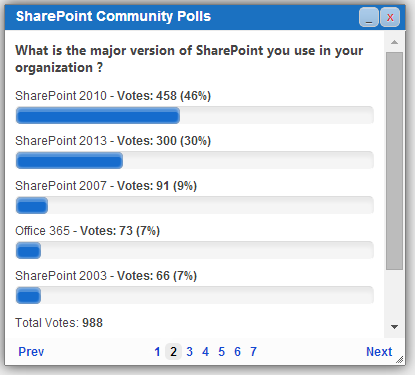The image size is (415, 375).
Task: Open poll page 5
Action: pyautogui.click(x=221, y=352)
